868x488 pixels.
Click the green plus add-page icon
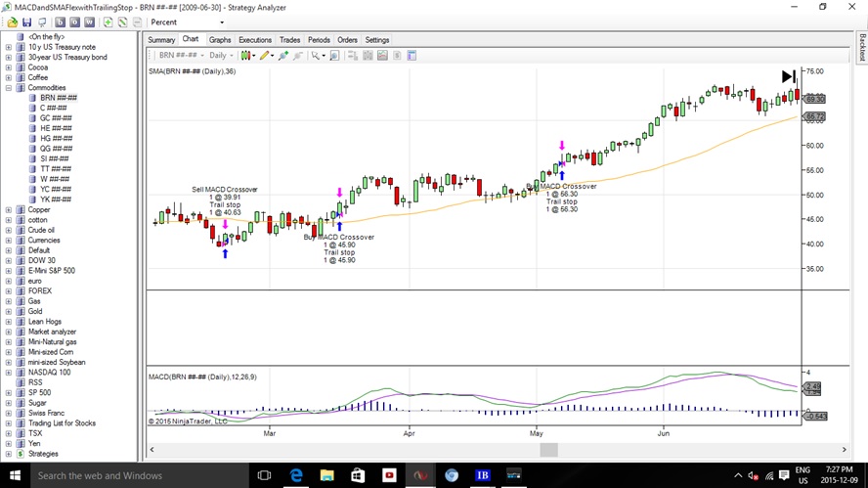click(108, 22)
